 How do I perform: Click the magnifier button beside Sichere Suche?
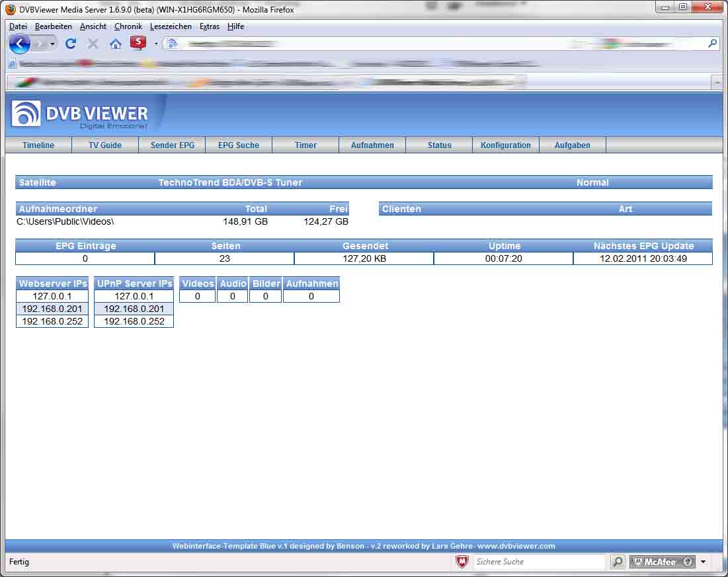click(x=618, y=562)
